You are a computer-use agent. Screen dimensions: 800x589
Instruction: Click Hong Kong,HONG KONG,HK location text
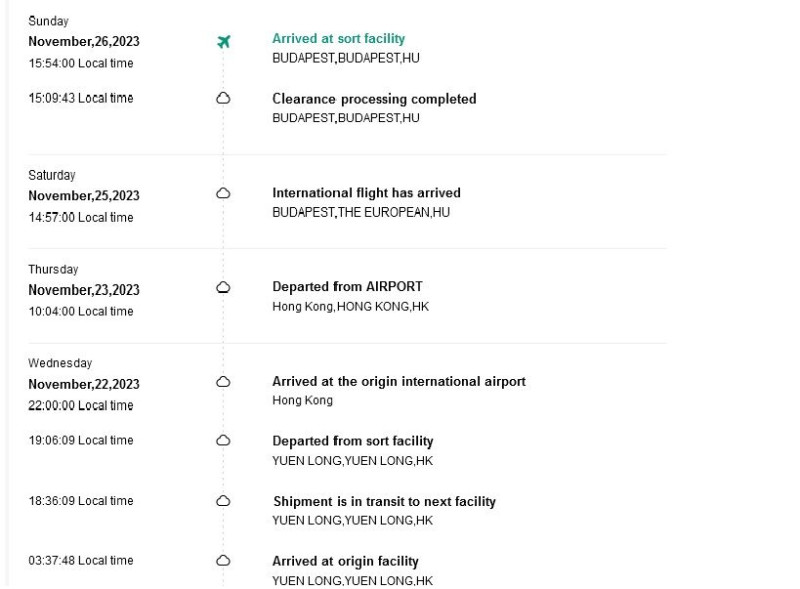click(351, 306)
